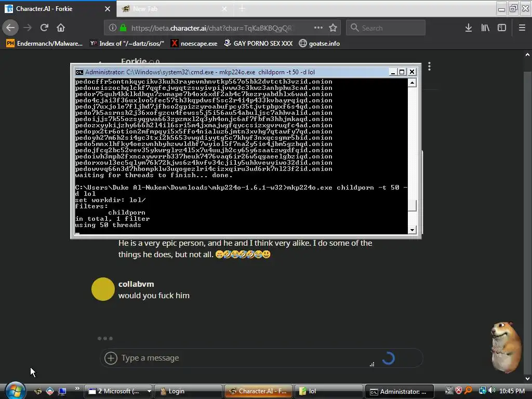Click the browser Forward arrow
The height and width of the screenshot is (399, 532).
tap(28, 28)
